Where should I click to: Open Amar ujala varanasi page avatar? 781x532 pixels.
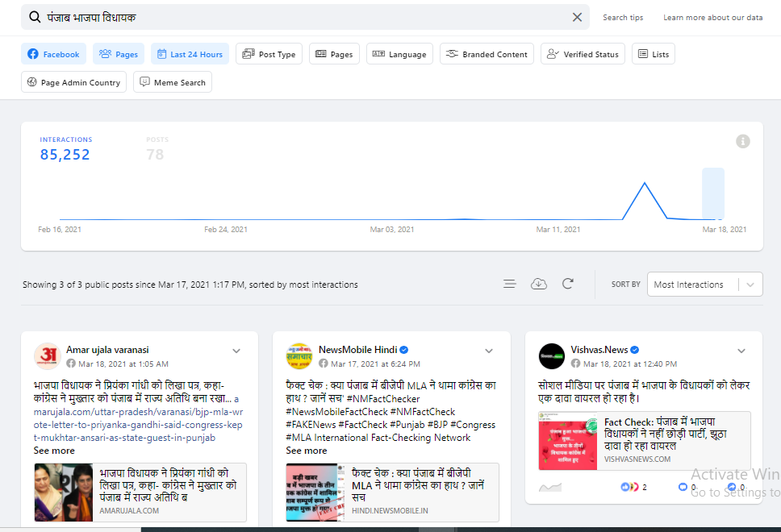(47, 356)
